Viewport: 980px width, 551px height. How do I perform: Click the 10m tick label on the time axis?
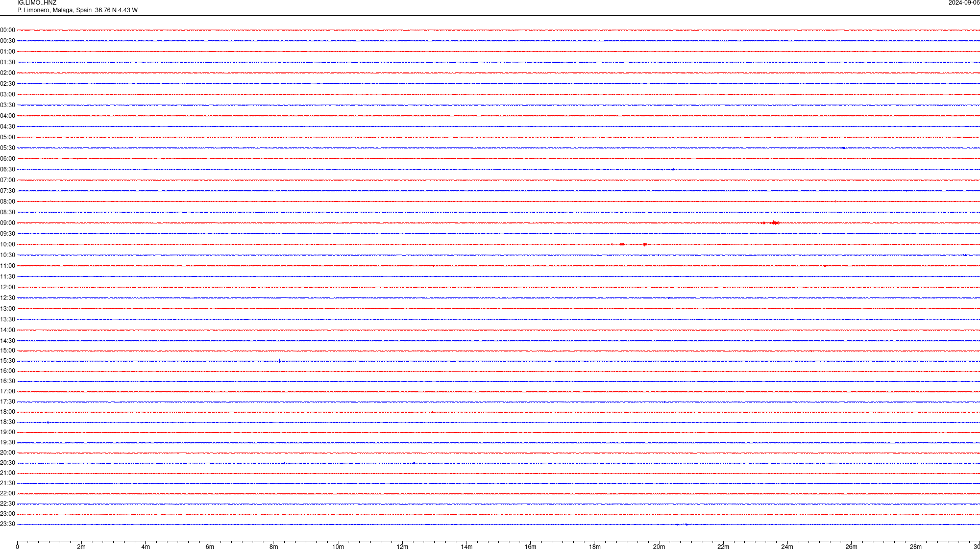tap(338, 547)
